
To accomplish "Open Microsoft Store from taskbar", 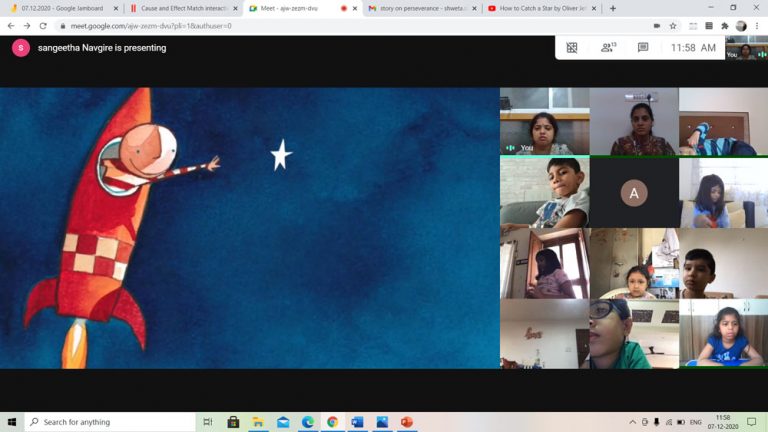I will click(x=233, y=422).
